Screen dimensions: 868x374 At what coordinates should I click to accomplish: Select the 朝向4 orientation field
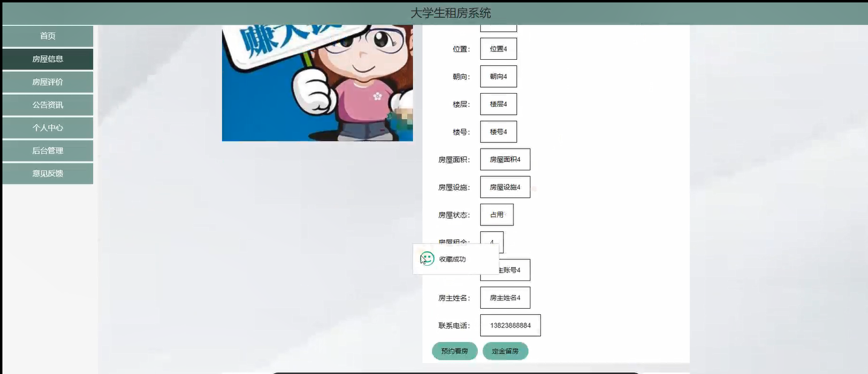pos(498,76)
